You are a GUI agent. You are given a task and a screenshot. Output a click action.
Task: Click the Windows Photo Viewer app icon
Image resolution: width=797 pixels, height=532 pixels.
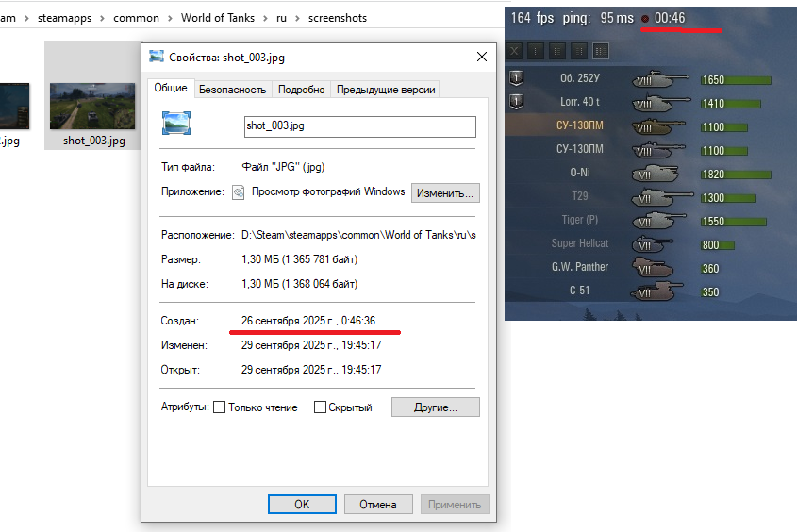(238, 192)
